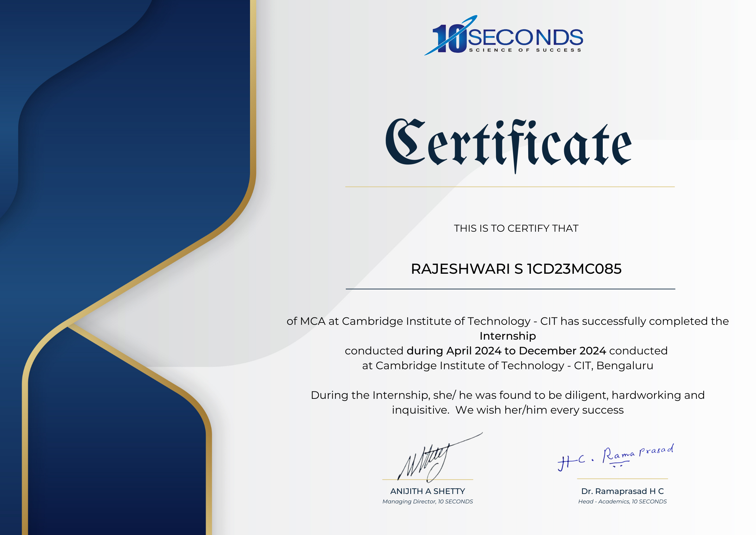Viewport: 756px width, 535px height.
Task: Click Managing Director, 10 SECONDS title
Action: click(x=427, y=501)
